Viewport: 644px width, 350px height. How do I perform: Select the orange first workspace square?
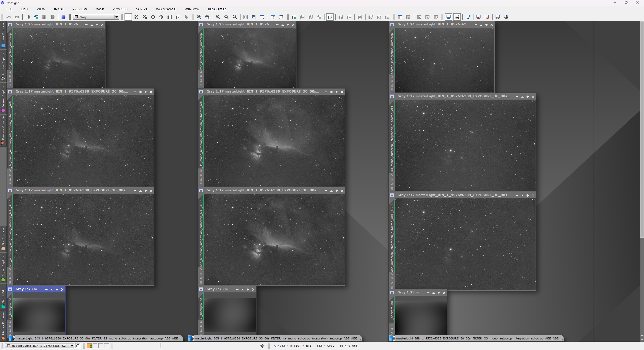(89, 346)
